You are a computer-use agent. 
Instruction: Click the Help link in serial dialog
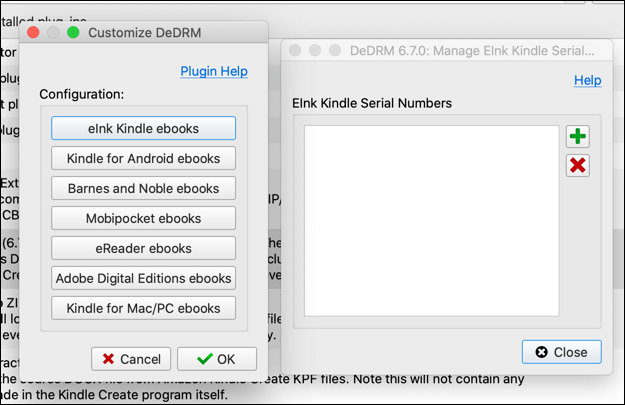pos(588,80)
